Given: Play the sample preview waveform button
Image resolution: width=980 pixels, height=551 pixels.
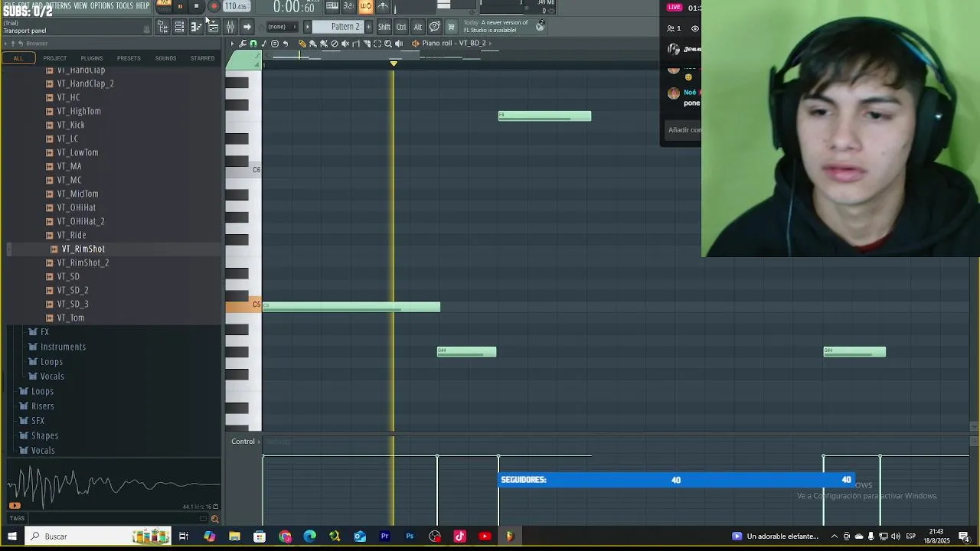Looking at the screenshot, I should coord(15,506).
